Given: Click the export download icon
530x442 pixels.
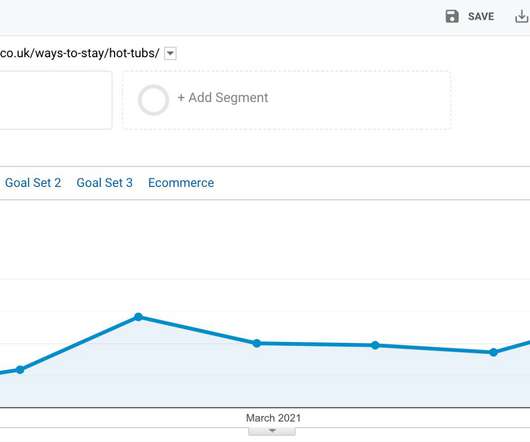Looking at the screenshot, I should click(x=522, y=16).
